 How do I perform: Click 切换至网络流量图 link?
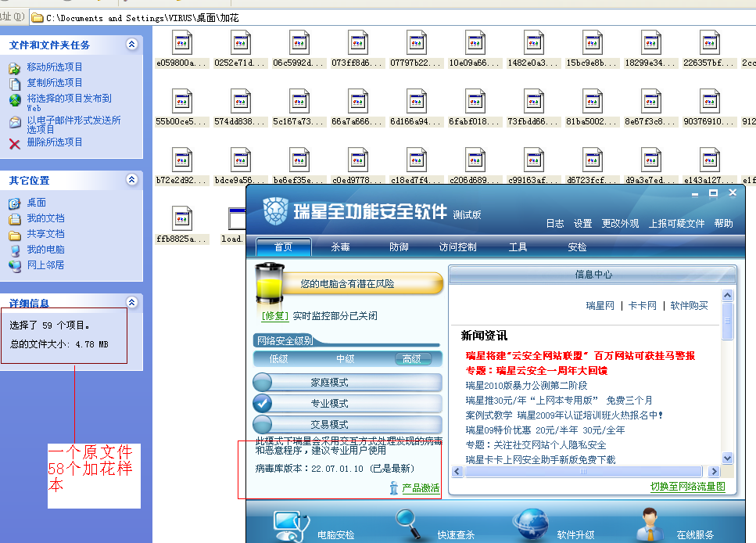click(687, 487)
